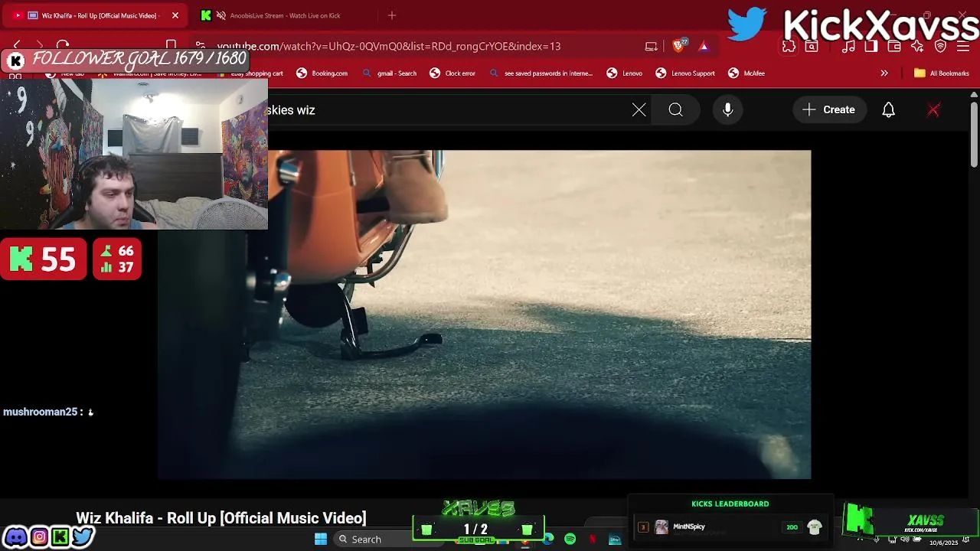This screenshot has width=980, height=551.
Task: Open the Clock error bookmark
Action: [452, 73]
